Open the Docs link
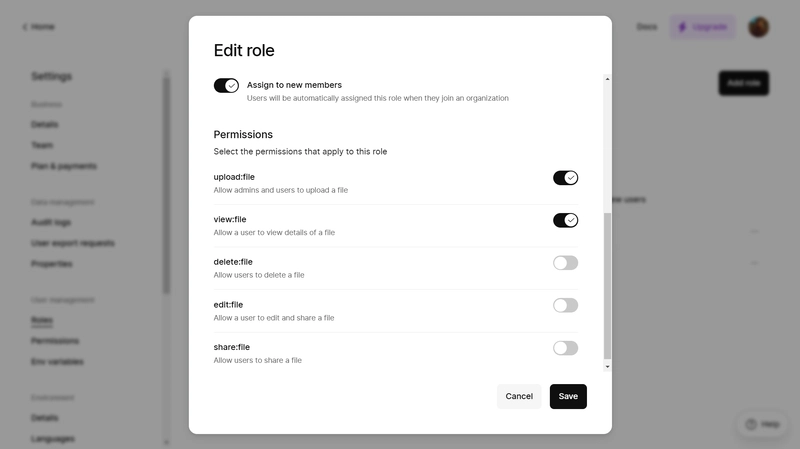The image size is (800, 449). (x=646, y=27)
